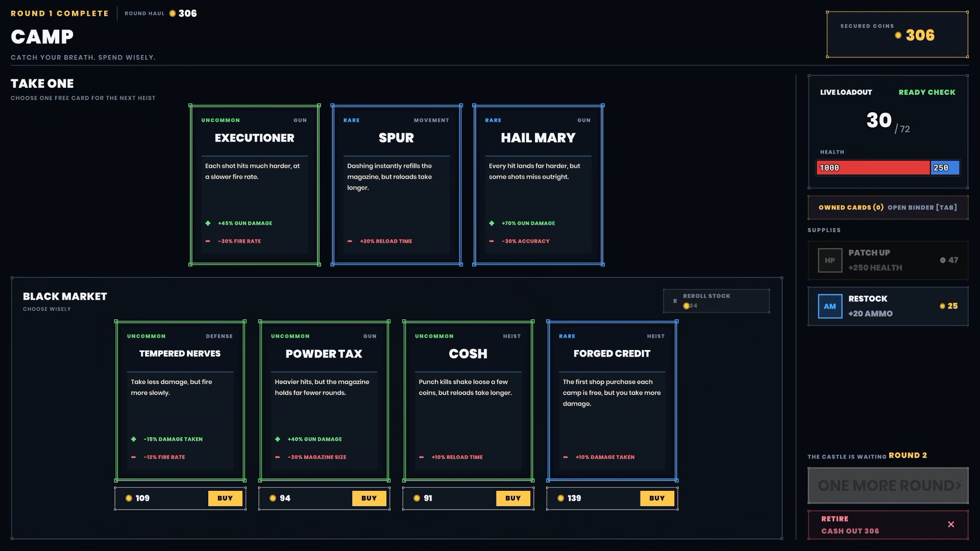Image resolution: width=980 pixels, height=551 pixels.
Task: Click the secured coins gold coin icon
Action: click(x=898, y=35)
